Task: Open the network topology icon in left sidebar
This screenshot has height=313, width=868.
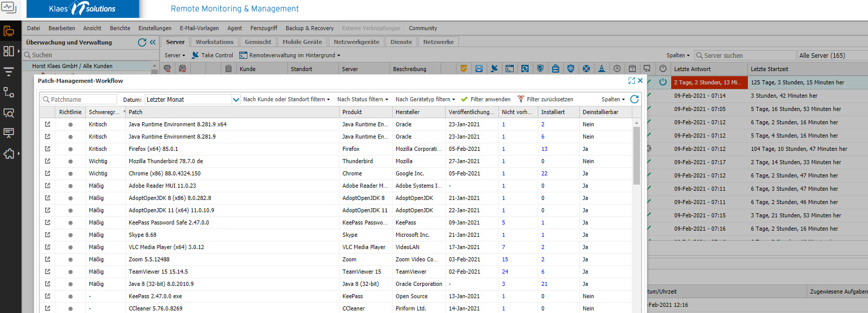Action: 9,92
